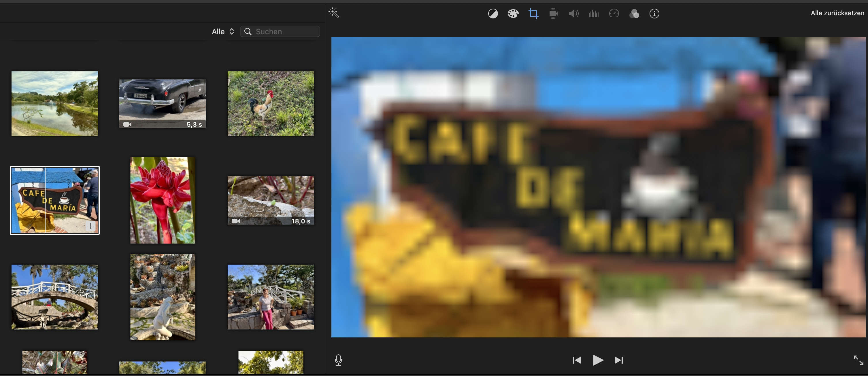Skip to the previous clip
This screenshot has height=376, width=868.
click(x=577, y=360)
